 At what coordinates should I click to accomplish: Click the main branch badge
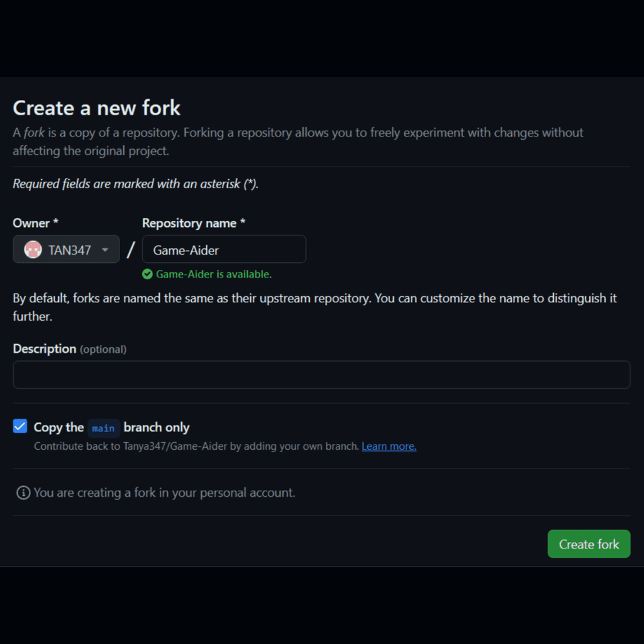103,428
